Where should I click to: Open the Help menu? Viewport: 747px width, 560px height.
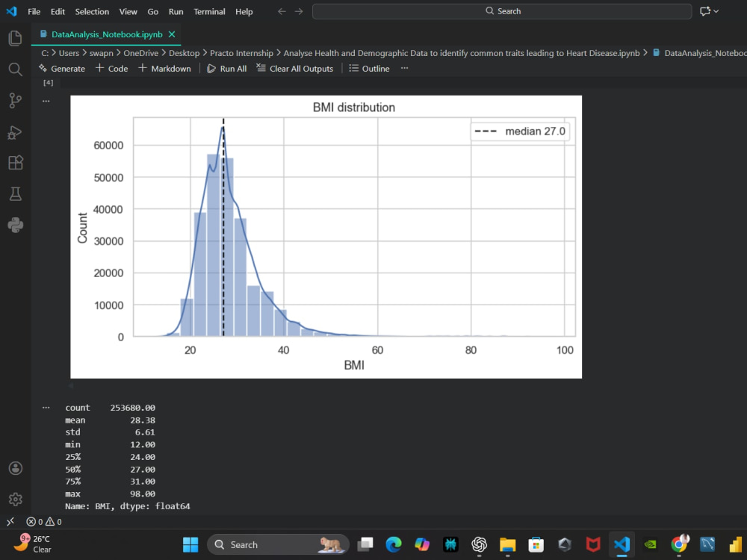click(x=244, y=11)
